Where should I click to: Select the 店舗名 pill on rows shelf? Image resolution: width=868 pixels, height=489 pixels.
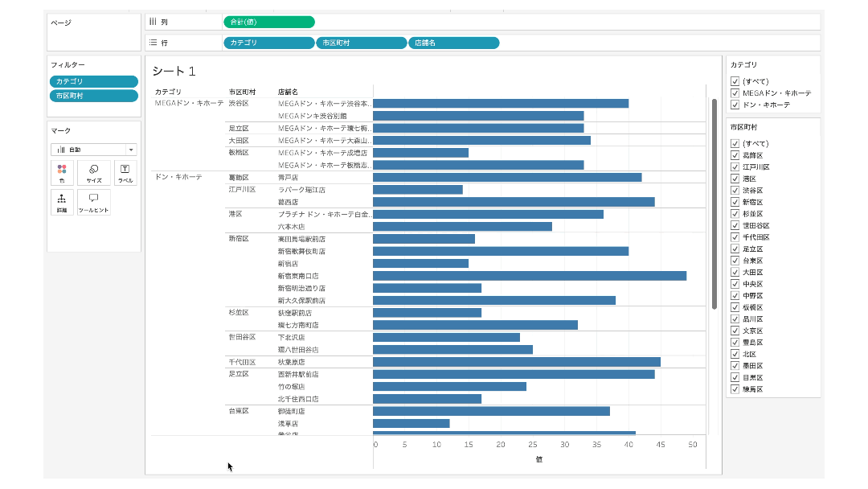pyautogui.click(x=454, y=43)
